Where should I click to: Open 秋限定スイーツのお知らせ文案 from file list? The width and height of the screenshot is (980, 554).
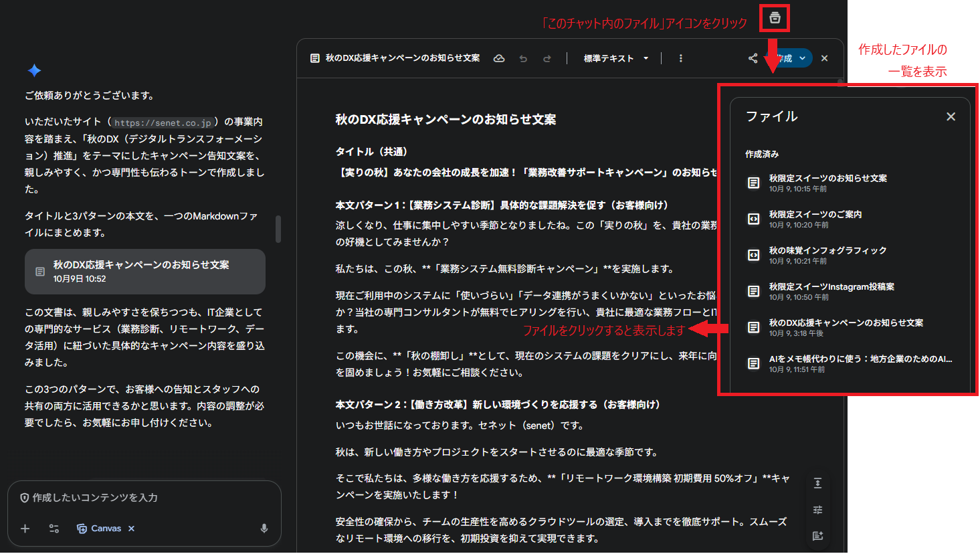tap(827, 183)
